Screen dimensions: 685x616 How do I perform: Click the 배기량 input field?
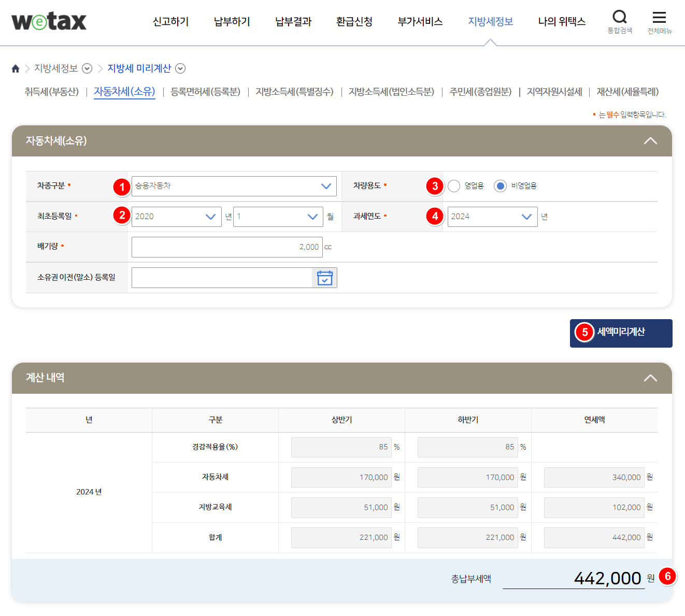pos(227,247)
